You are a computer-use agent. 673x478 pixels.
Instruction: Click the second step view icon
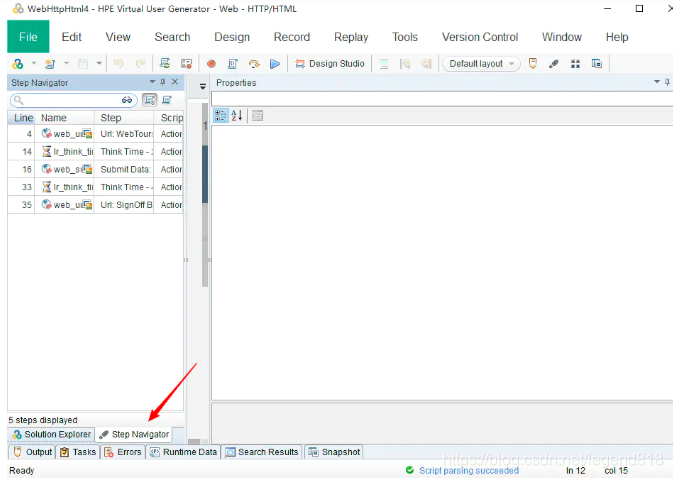(167, 100)
